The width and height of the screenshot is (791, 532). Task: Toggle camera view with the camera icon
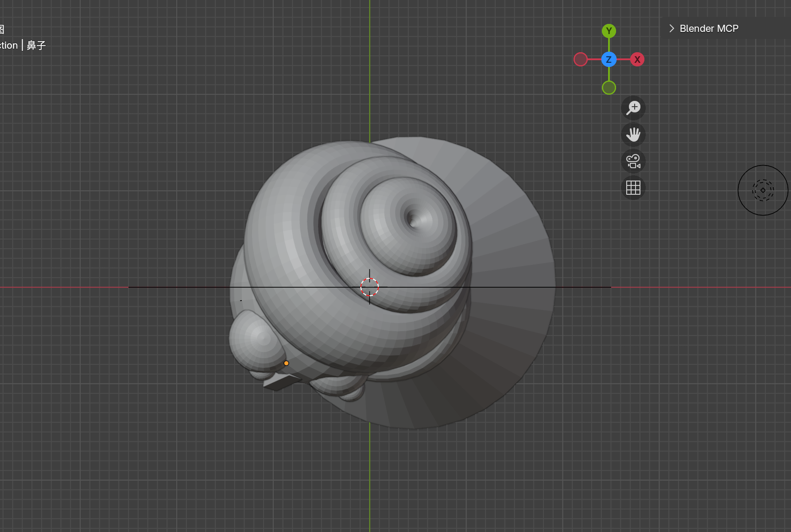[633, 161]
